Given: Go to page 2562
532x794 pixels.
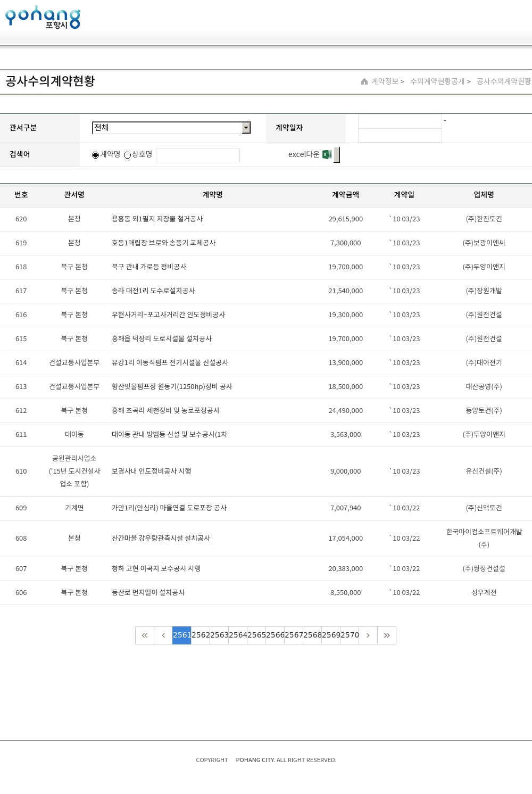Looking at the screenshot, I should [x=201, y=635].
